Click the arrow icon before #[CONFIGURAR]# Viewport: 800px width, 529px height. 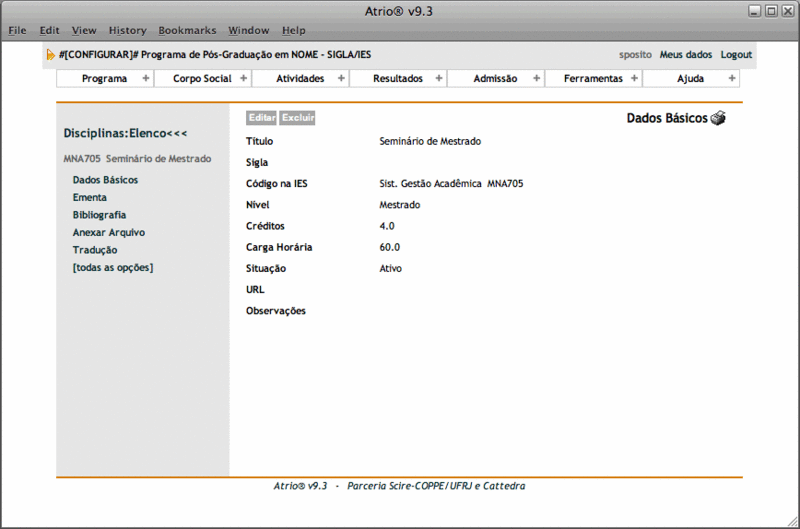click(x=51, y=55)
